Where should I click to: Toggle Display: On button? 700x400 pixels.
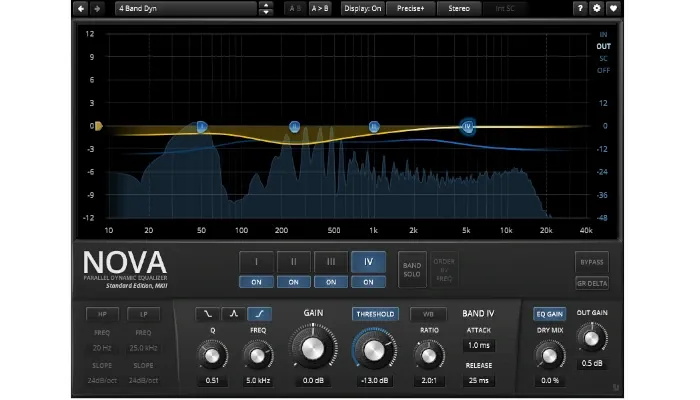(x=362, y=8)
